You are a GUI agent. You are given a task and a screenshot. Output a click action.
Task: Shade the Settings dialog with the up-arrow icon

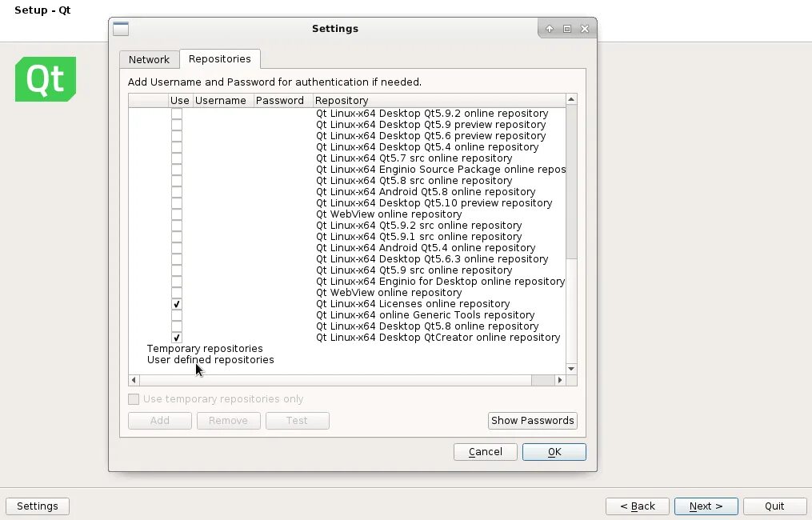pyautogui.click(x=550, y=29)
